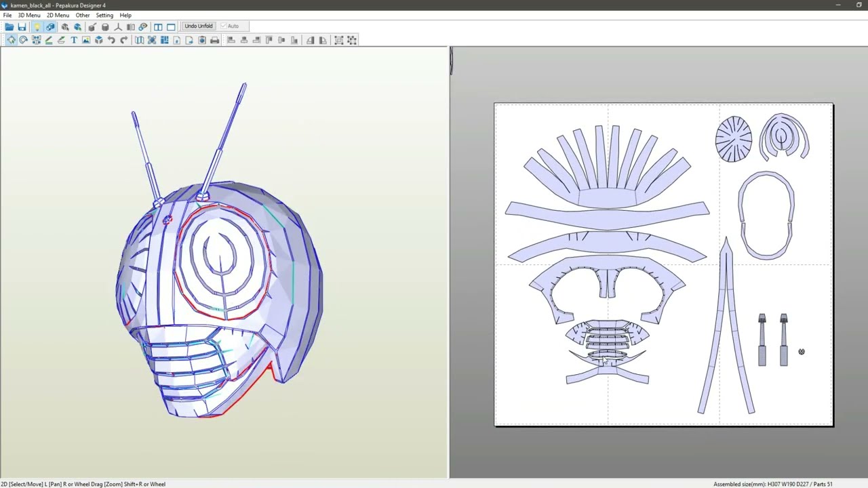Screen dimensions: 868x488
Task: Open the Other menu
Action: click(83, 15)
